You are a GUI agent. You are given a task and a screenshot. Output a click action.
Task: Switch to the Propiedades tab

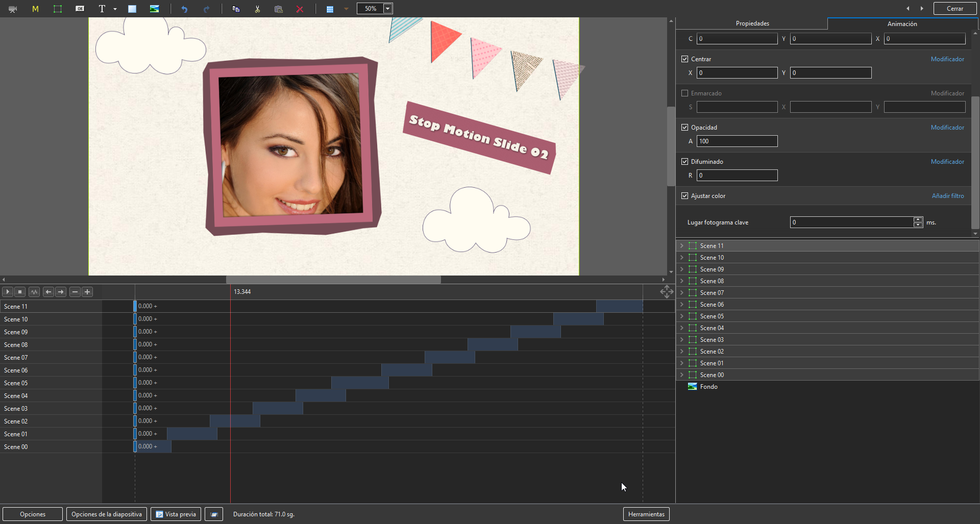click(752, 23)
